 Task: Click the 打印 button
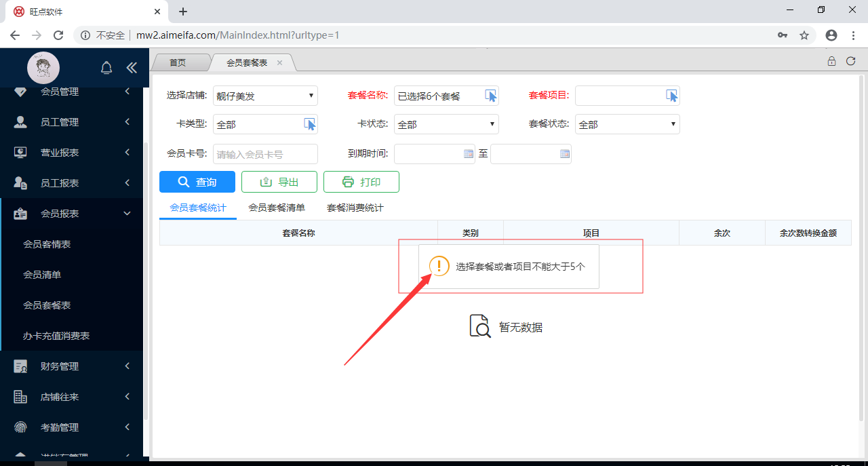point(361,182)
